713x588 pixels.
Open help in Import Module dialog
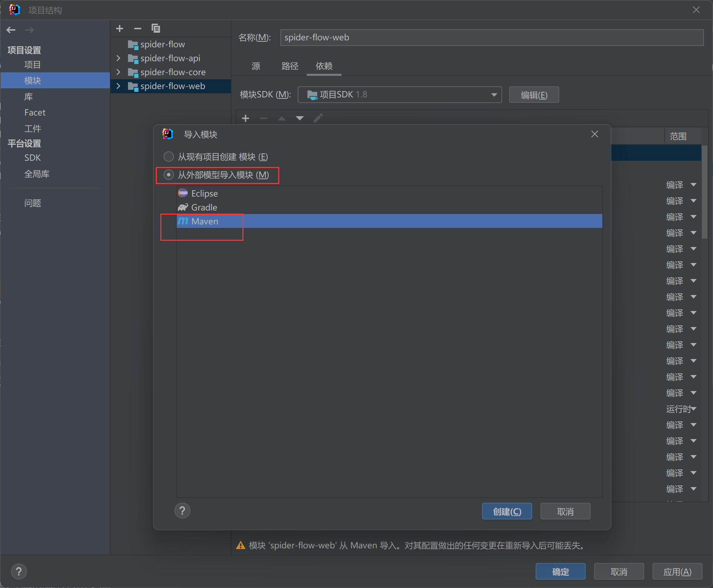(182, 511)
